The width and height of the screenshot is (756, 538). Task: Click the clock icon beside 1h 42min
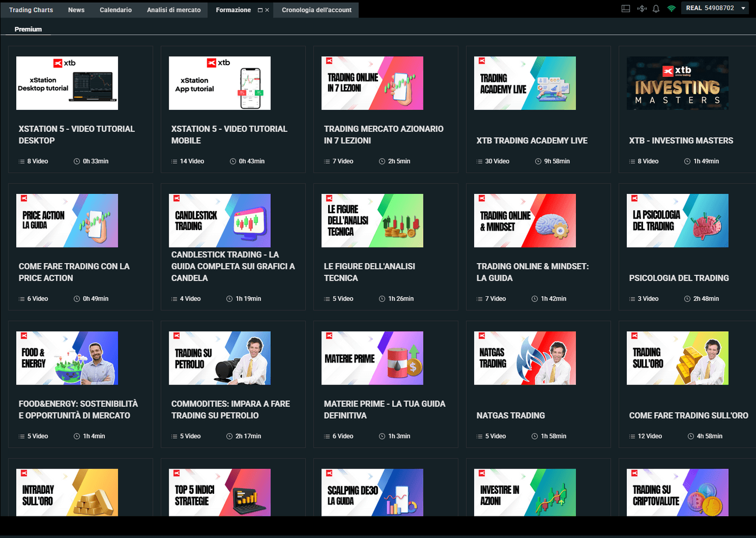(x=535, y=299)
